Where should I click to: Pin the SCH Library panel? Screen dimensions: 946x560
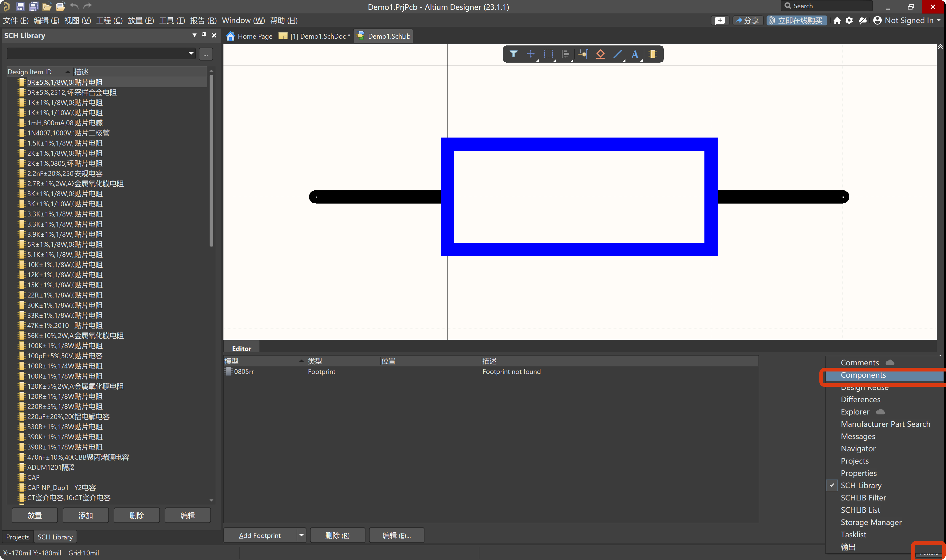point(204,35)
